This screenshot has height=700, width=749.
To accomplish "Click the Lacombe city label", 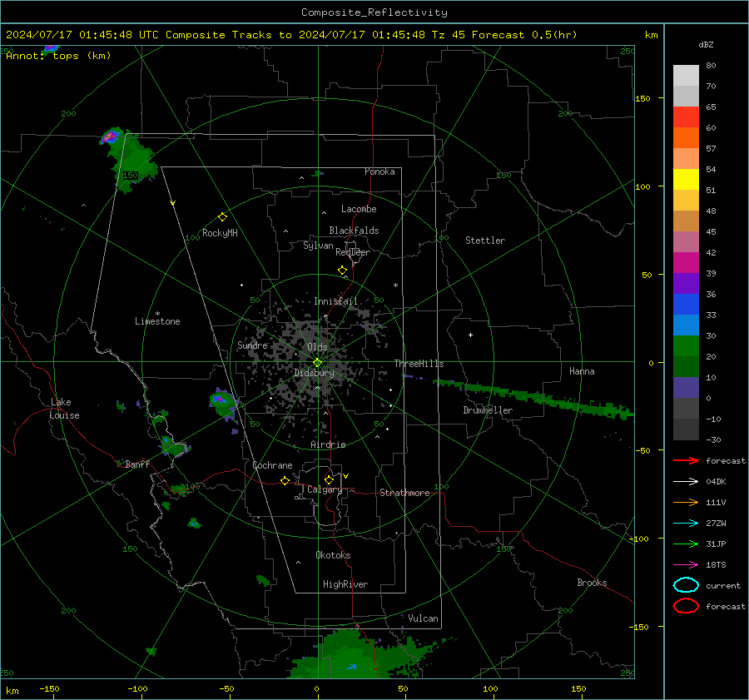I will [359, 209].
